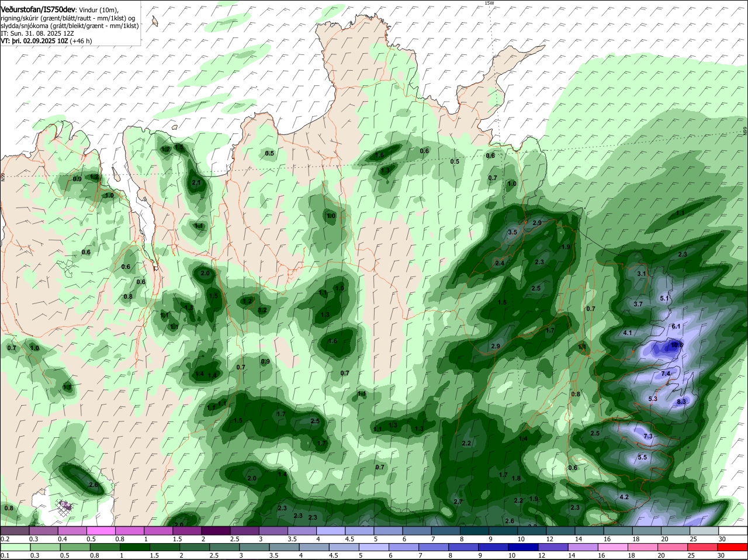The image size is (748, 560).
Task: Click the 2.4 precipitation value on map
Action: click(500, 264)
